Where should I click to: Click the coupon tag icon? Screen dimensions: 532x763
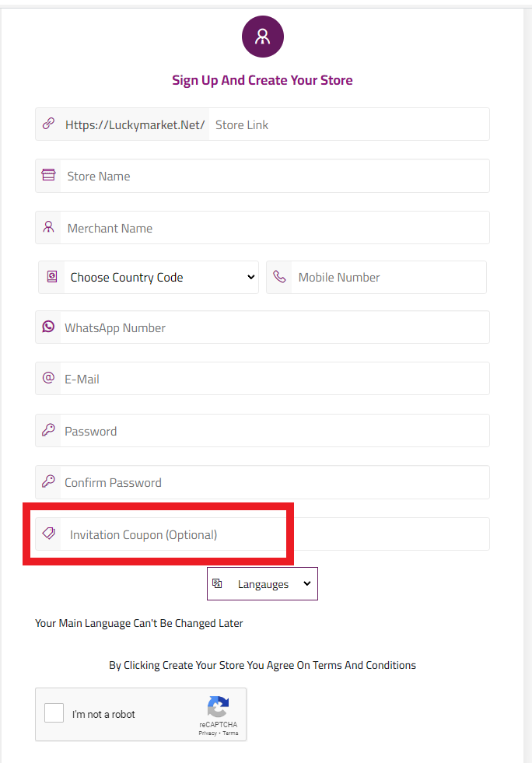48,534
